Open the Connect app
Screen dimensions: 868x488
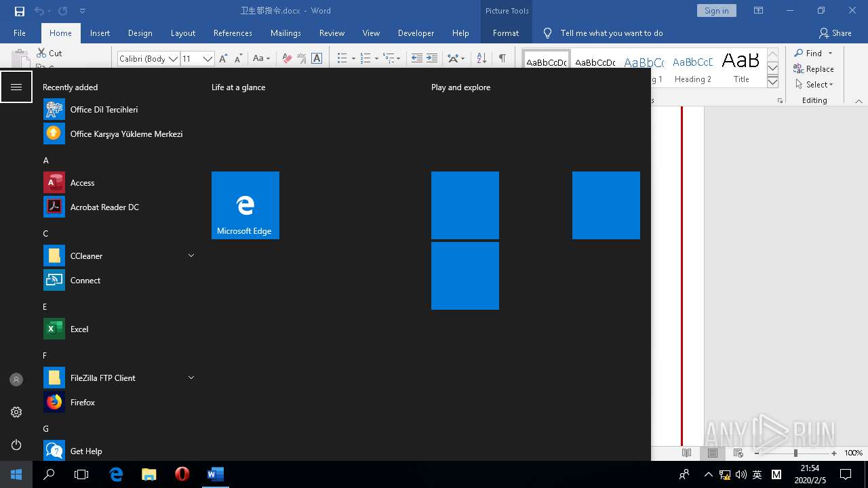click(x=119, y=281)
